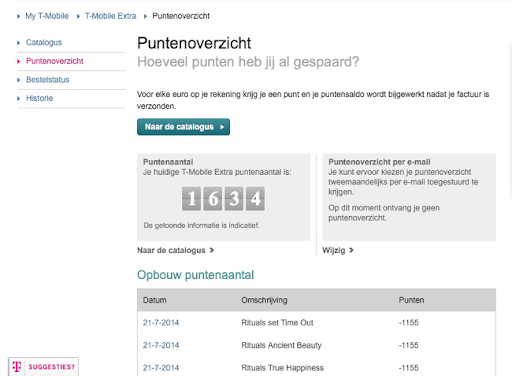
Task: Click chevron after Naar de catalogus link
Action: click(x=211, y=250)
